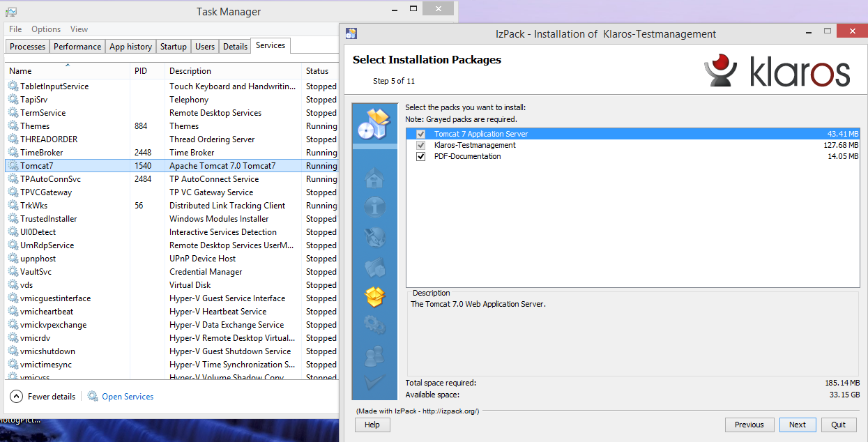Click the Tomcat 7 Application Server checkbox
This screenshot has height=442, width=868.
tap(420, 134)
